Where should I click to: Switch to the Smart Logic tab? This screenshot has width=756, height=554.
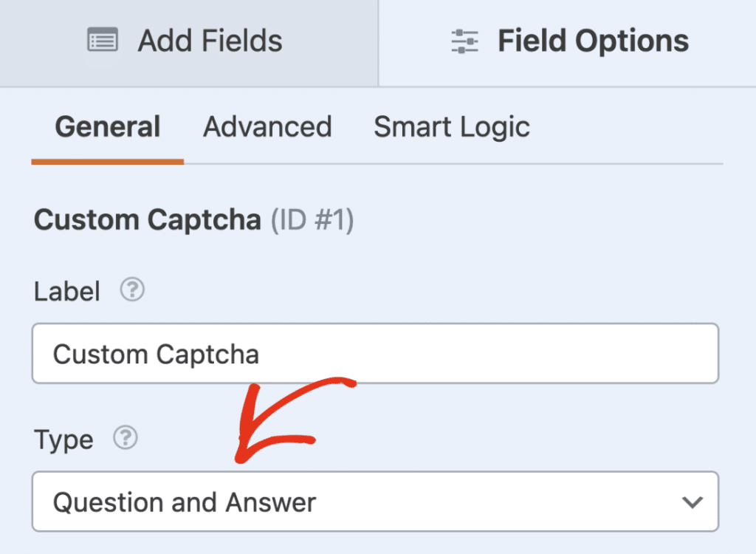451,127
